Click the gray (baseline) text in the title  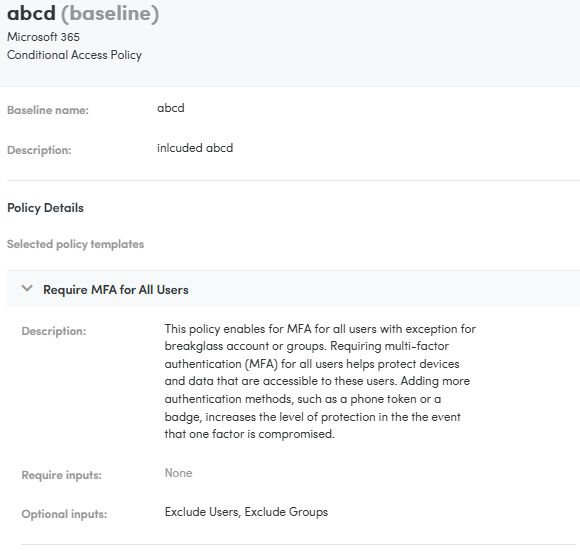coord(110,13)
